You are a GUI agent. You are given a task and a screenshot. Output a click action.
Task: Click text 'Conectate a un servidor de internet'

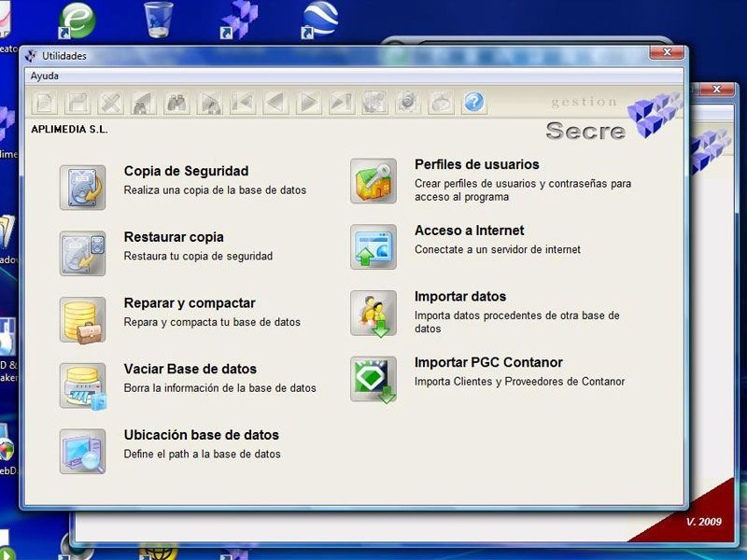click(x=498, y=249)
